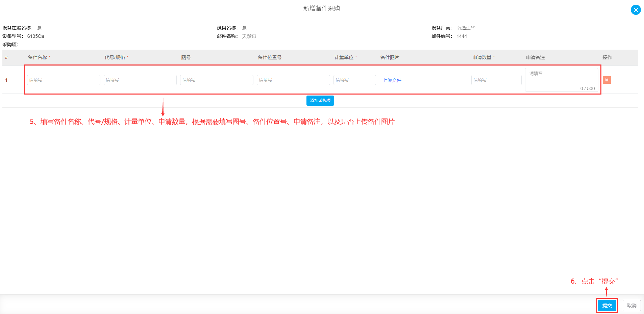
Task: Click the 设备在船名称 label
Action: click(x=17, y=28)
